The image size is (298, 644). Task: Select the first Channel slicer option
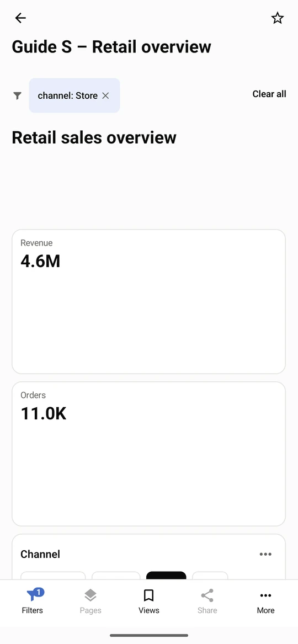(53, 576)
